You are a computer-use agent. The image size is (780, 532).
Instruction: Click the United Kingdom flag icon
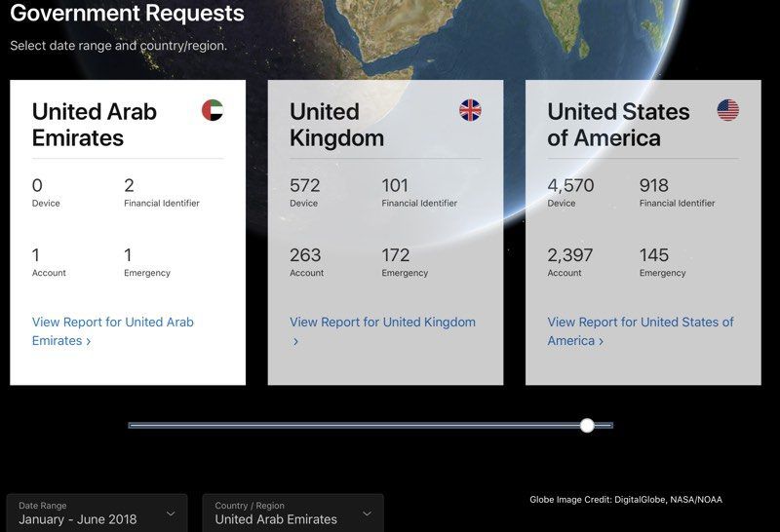click(x=470, y=110)
